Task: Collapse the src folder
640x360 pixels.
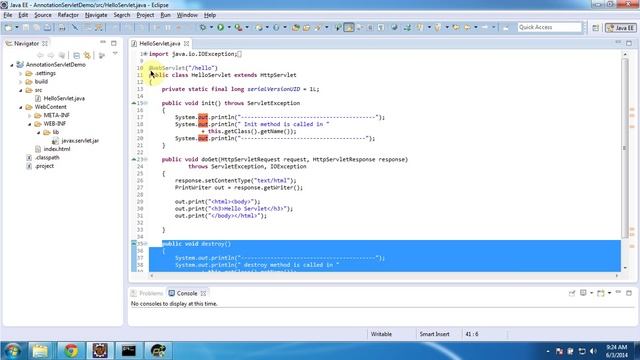Action: (21, 90)
